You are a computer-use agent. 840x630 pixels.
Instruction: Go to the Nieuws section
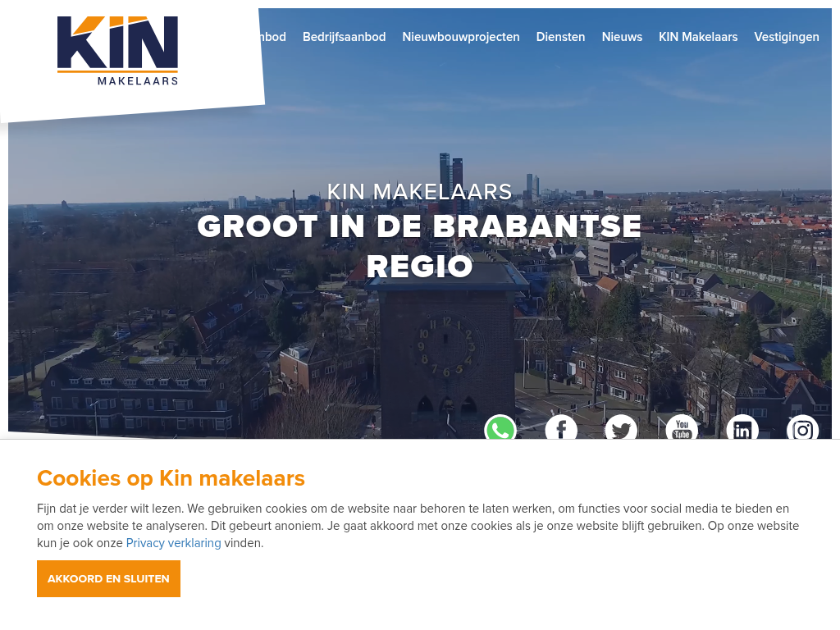coord(622,37)
